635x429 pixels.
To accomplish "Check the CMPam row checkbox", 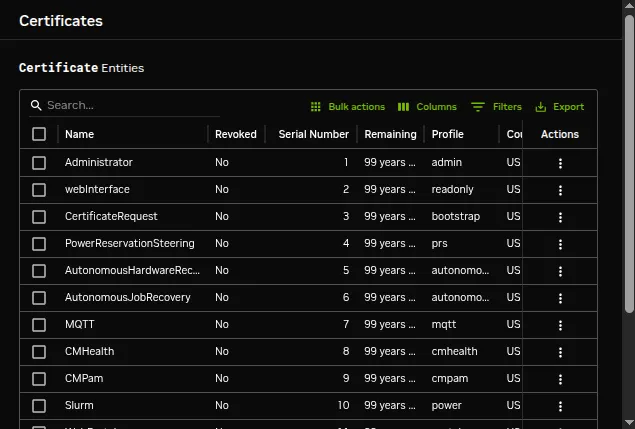I will (x=39, y=379).
